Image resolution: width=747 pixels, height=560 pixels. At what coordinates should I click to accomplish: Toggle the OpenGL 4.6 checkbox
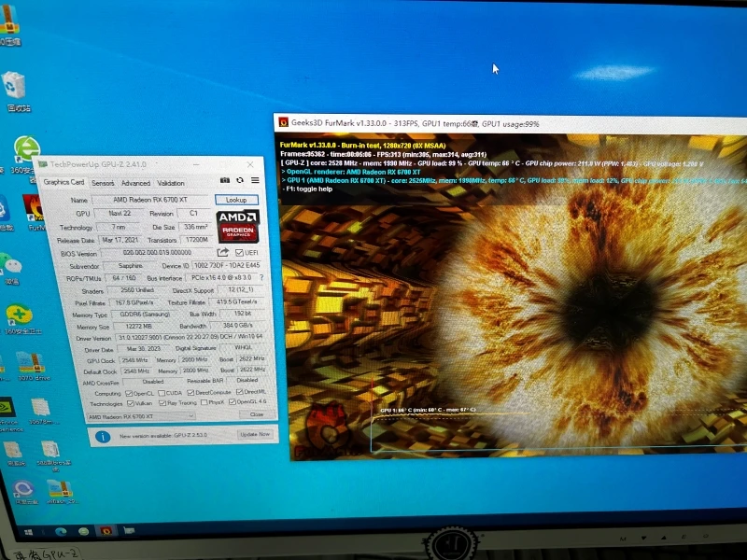(232, 402)
